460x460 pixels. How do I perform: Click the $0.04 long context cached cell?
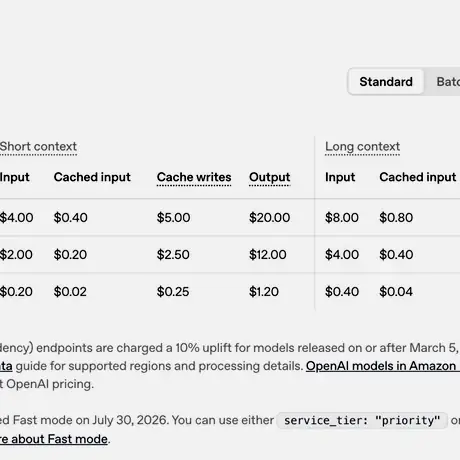(396, 292)
